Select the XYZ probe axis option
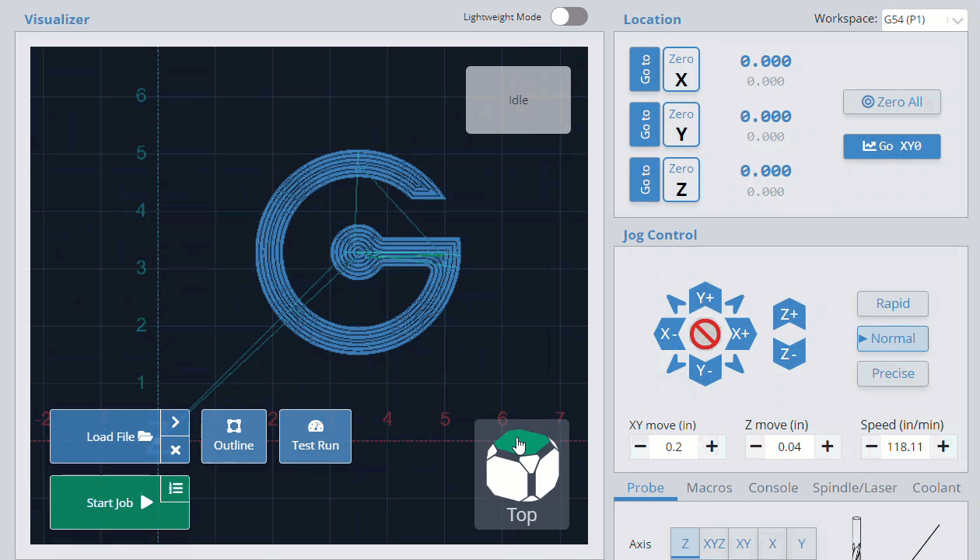 (x=714, y=544)
